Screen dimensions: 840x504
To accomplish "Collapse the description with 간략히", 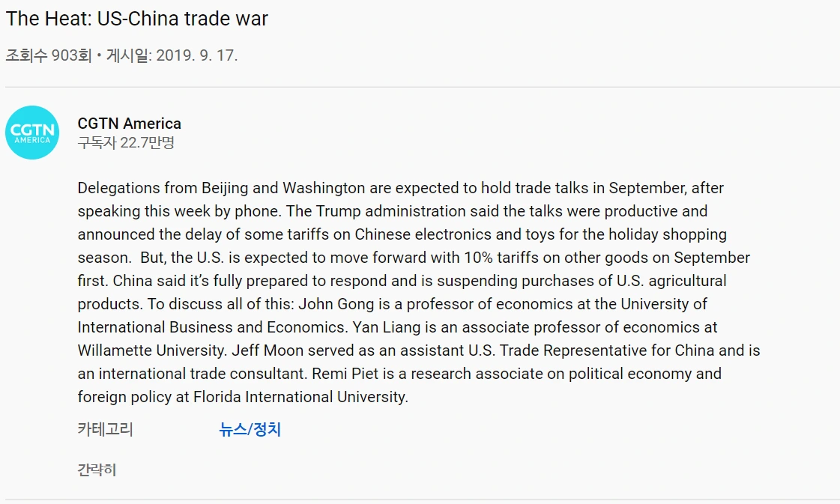I will (x=97, y=470).
